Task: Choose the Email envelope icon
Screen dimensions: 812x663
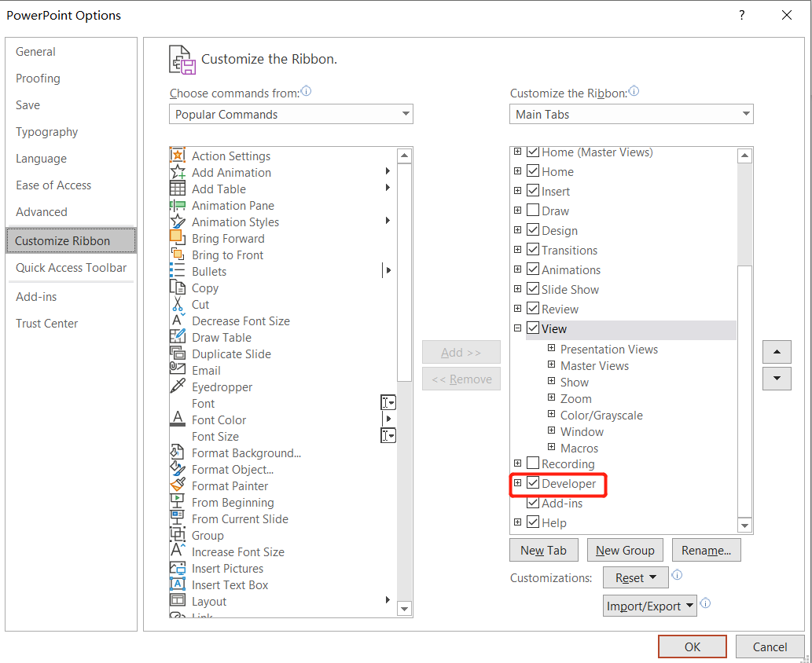Action: [178, 370]
